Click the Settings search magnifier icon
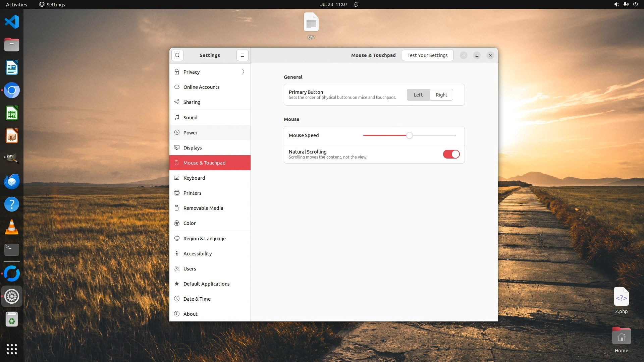The width and height of the screenshot is (644, 362). click(177, 55)
